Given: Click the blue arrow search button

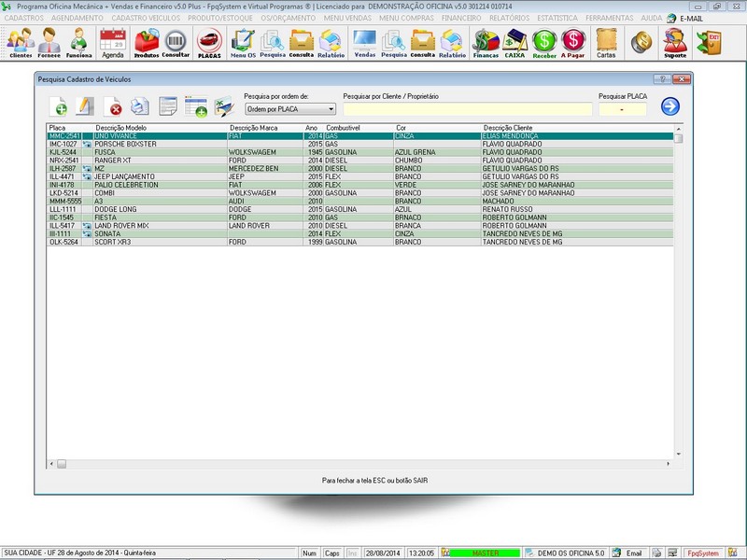Looking at the screenshot, I should click(x=669, y=106).
